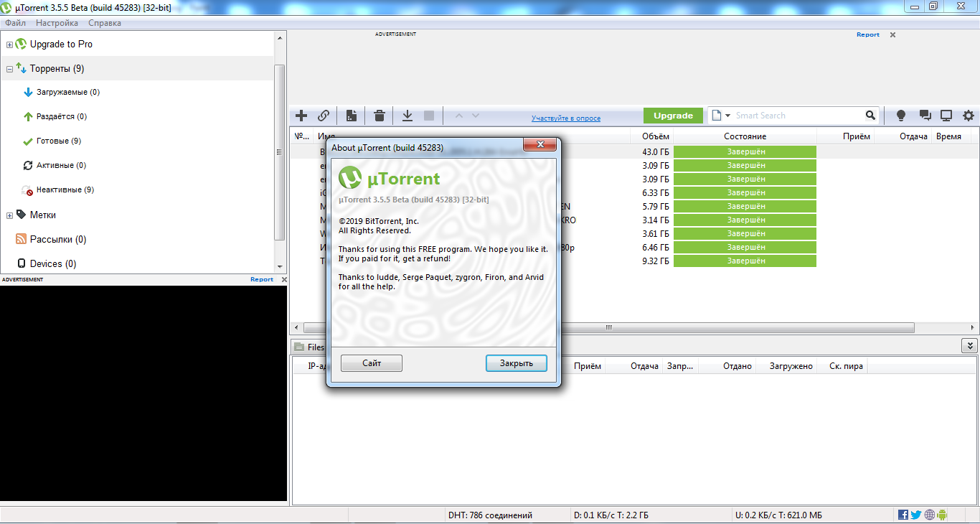Expand the Метки tree node
The image size is (980, 524).
click(x=9, y=215)
